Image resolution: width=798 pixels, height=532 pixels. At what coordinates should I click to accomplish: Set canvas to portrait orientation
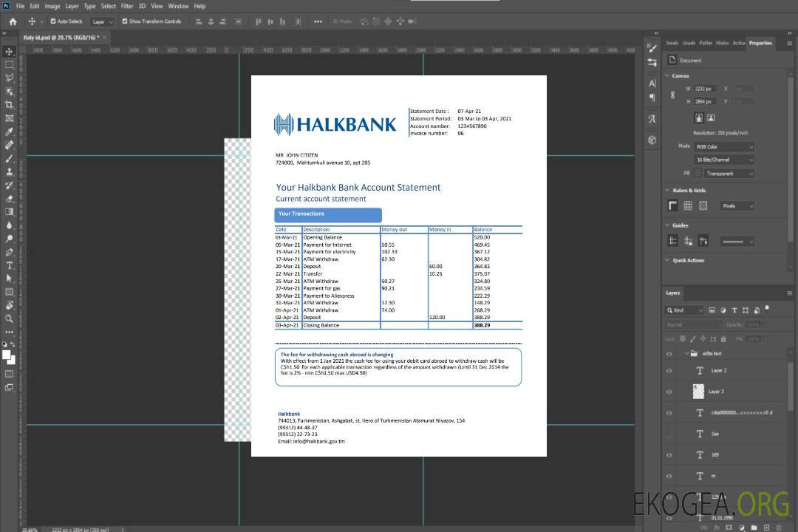699,117
